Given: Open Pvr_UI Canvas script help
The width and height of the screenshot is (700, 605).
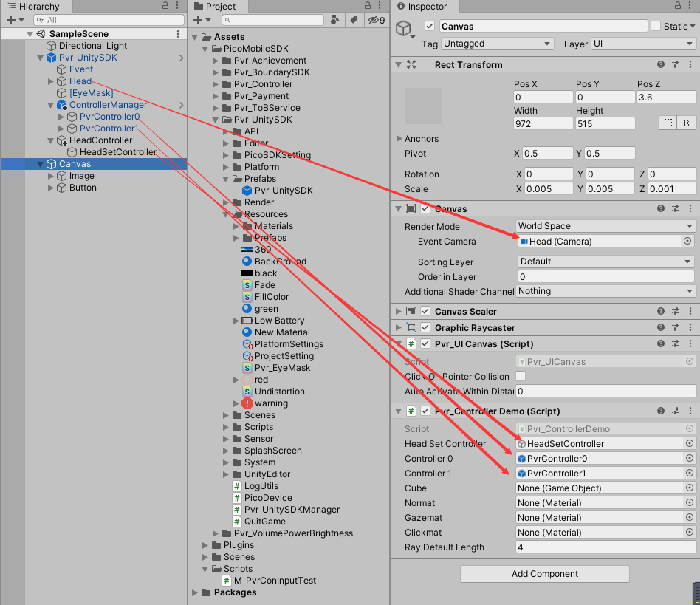Looking at the screenshot, I should (x=661, y=343).
